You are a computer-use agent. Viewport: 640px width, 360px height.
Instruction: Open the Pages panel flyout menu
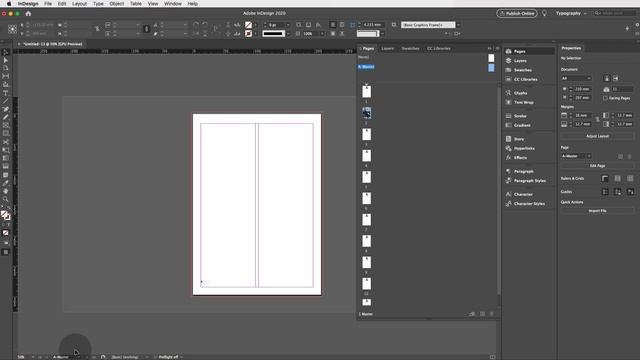click(x=497, y=49)
